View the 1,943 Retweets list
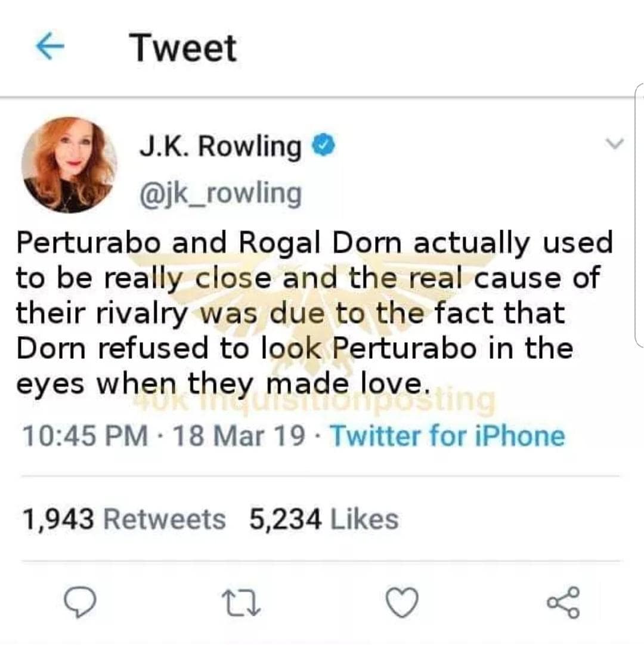This screenshot has width=644, height=645. (124, 519)
